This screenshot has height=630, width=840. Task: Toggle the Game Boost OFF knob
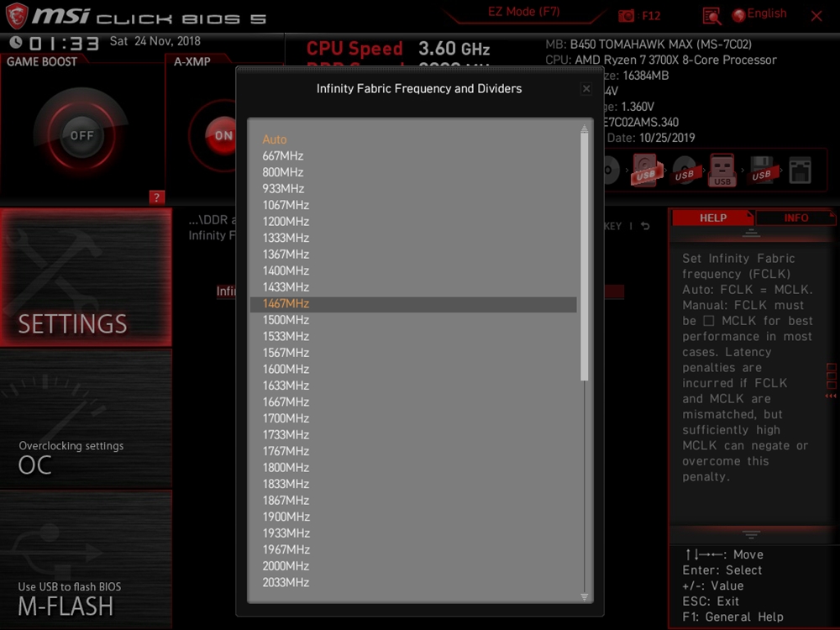[x=81, y=135]
